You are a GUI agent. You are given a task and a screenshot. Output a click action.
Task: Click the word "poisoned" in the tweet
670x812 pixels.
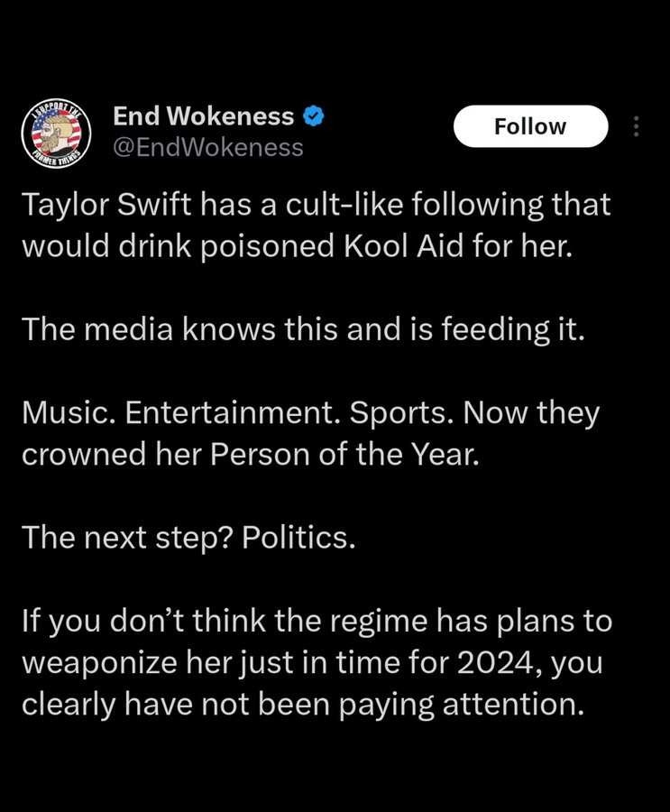point(267,246)
